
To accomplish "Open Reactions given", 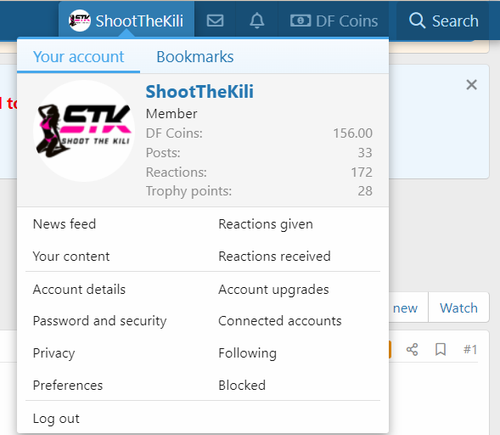I will 266,224.
